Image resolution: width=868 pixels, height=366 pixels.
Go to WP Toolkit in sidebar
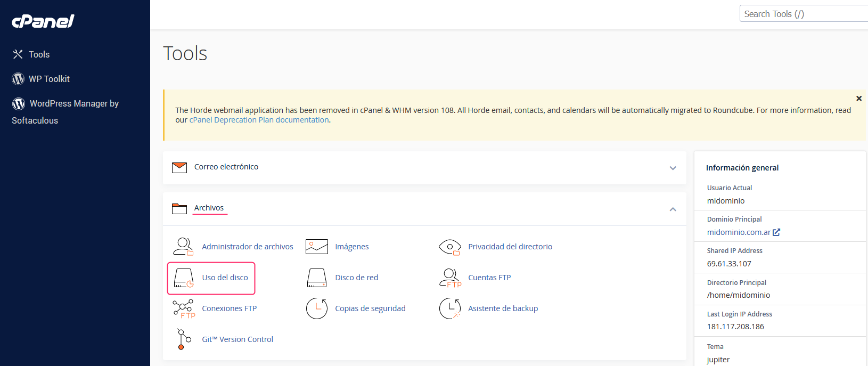pos(49,79)
